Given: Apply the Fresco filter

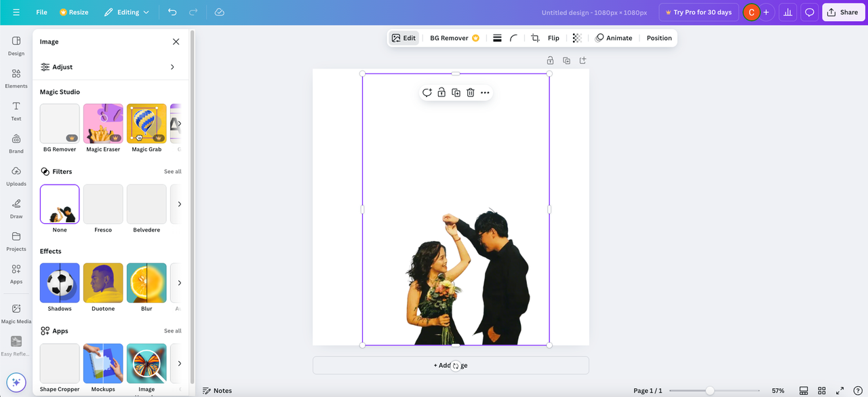Looking at the screenshot, I should point(103,204).
